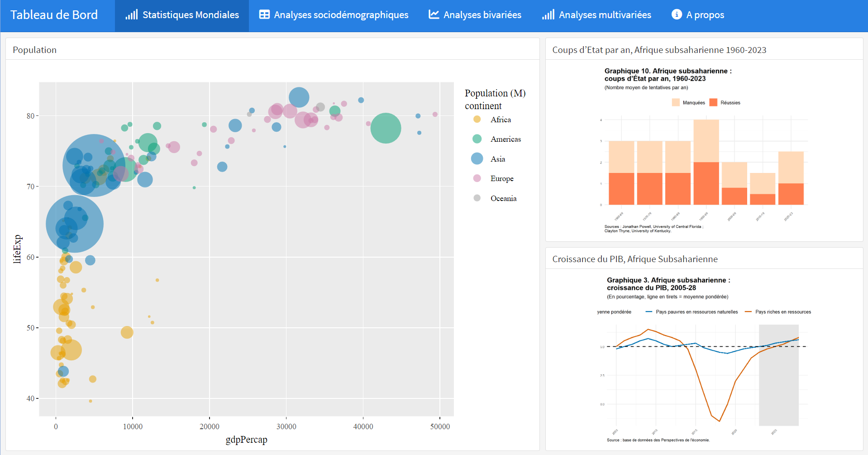Click the Americas green legend circle
The image size is (868, 455).
point(477,139)
